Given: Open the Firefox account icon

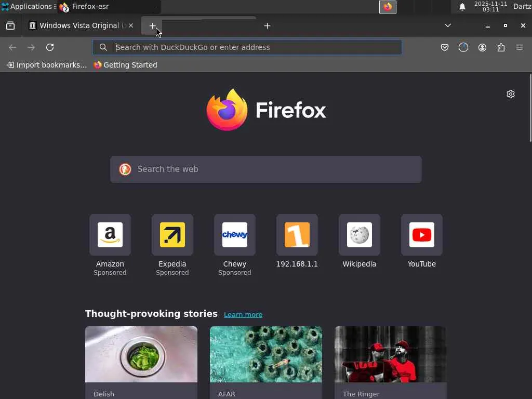Looking at the screenshot, I should point(482,47).
